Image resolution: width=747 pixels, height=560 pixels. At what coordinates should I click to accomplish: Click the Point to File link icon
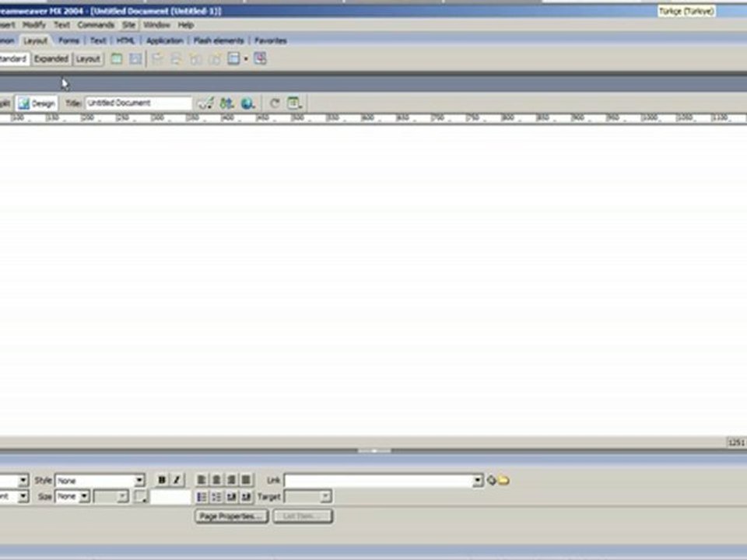pos(491,480)
